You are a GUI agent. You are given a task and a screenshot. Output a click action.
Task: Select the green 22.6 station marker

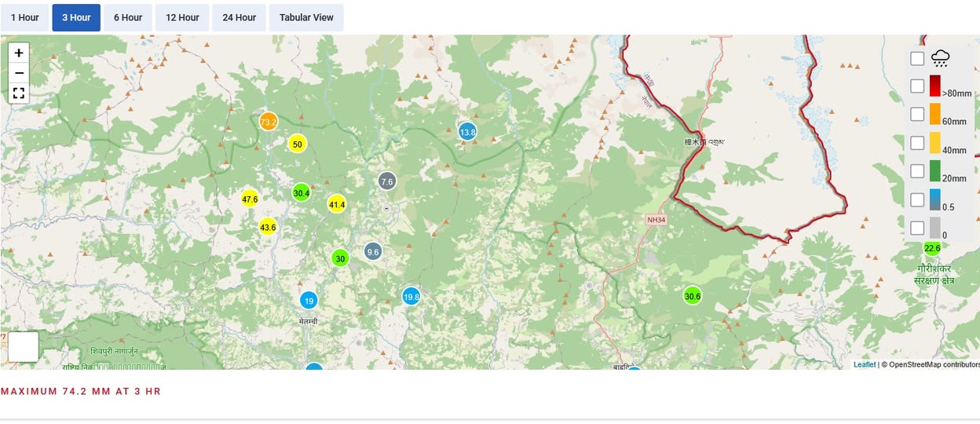pos(932,248)
